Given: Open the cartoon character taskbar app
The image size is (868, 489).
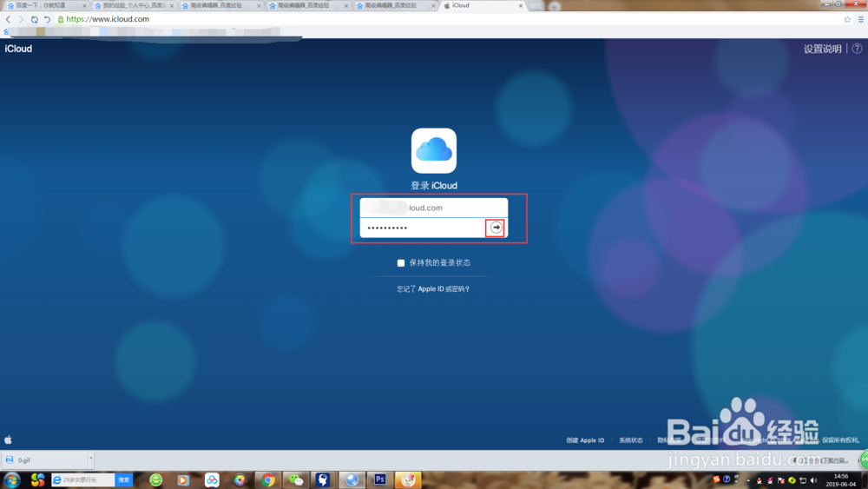Looking at the screenshot, I should pyautogui.click(x=408, y=480).
